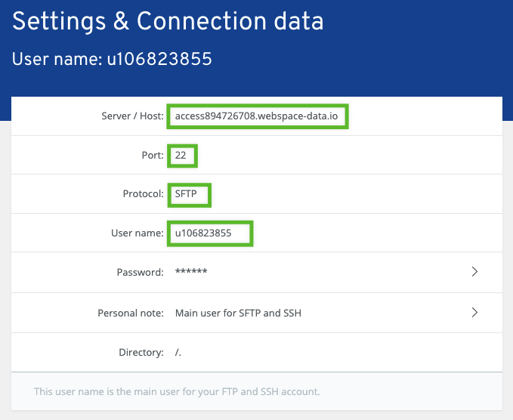Click the Protocol value SFTP
The height and width of the screenshot is (420, 513).
coord(186,194)
